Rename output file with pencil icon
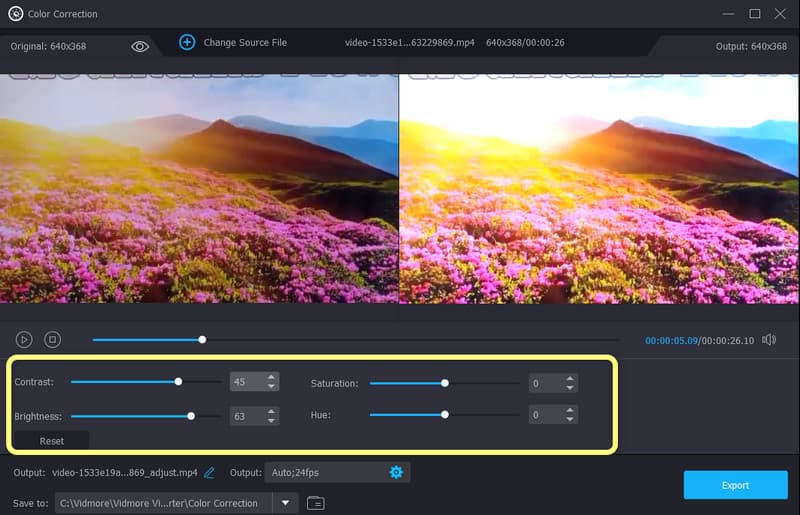This screenshot has width=800, height=515. pyautogui.click(x=209, y=472)
